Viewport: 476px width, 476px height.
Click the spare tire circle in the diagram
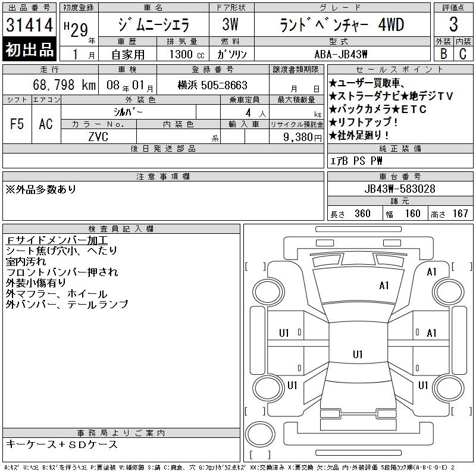[x=260, y=434]
